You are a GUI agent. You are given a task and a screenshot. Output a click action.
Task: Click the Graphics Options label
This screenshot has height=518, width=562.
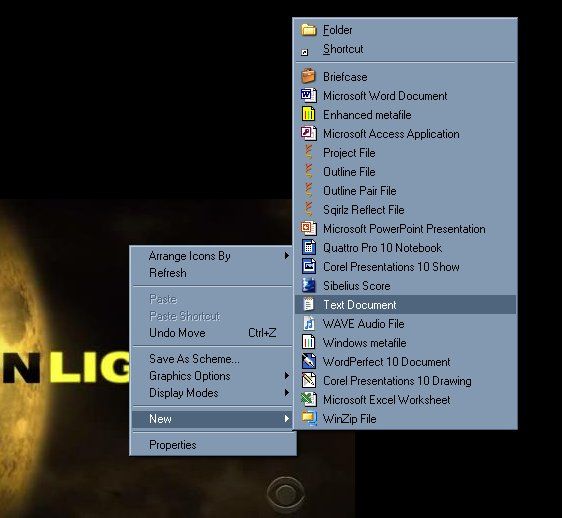tap(190, 376)
